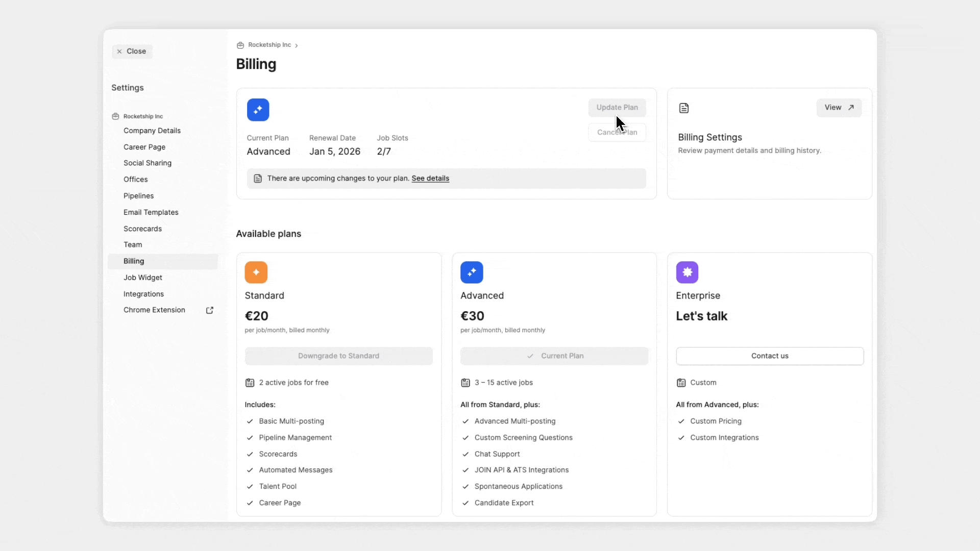Click the Contact us button for Enterprise
This screenshot has width=980, height=551.
click(x=769, y=356)
